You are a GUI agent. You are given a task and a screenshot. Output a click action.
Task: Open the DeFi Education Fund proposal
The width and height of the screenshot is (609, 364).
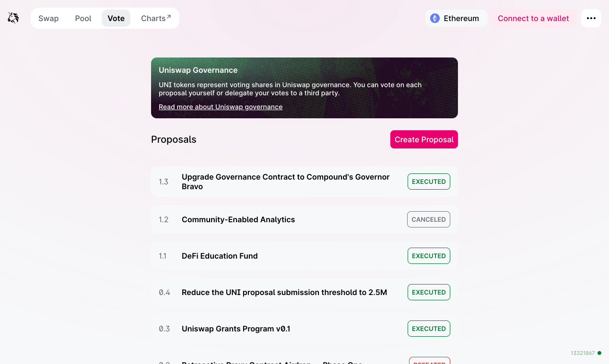220,256
